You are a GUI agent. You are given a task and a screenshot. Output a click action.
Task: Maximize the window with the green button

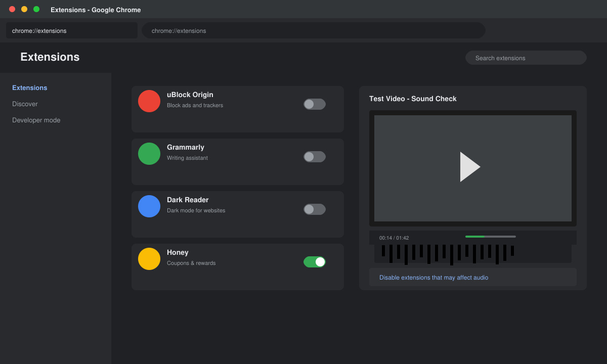[36, 9]
